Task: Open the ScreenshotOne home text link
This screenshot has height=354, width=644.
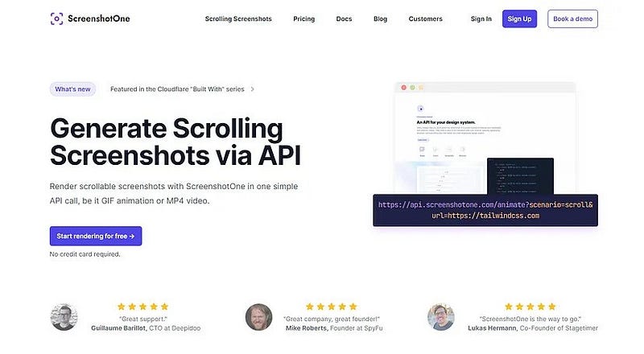Action: (x=98, y=19)
